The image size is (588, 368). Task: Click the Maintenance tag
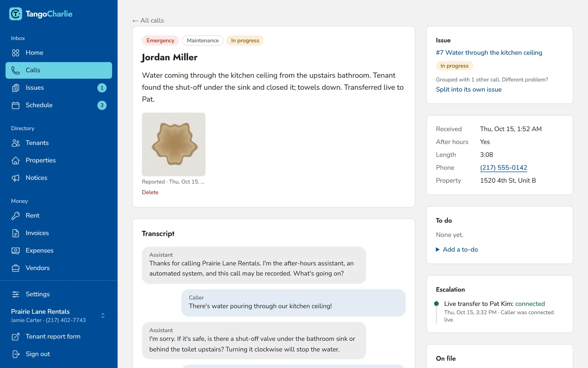point(202,40)
